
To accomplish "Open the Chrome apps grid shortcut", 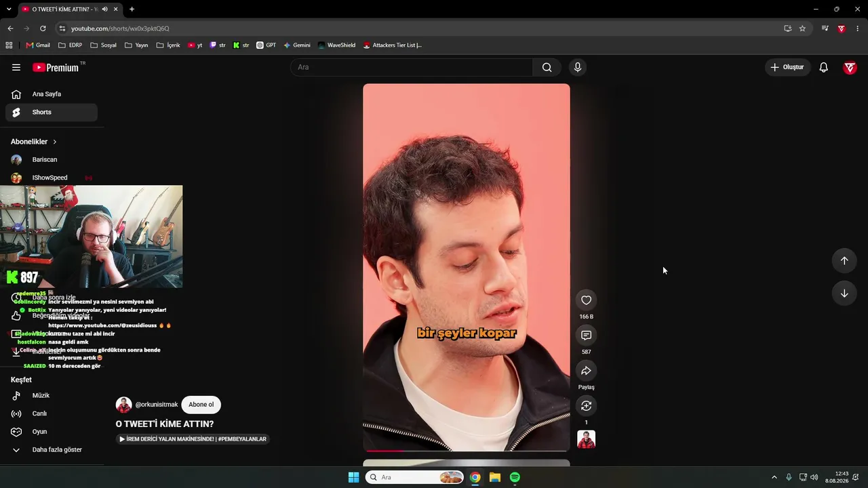I will coord(9,45).
